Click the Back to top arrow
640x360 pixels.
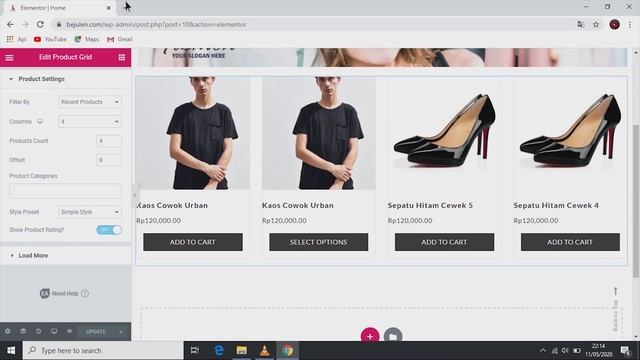point(616,291)
